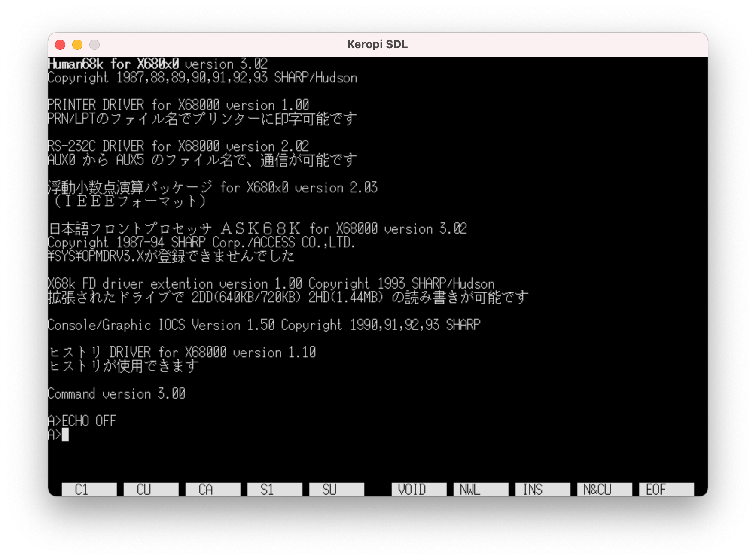Minimize the Keropi SDL window

tap(77, 45)
